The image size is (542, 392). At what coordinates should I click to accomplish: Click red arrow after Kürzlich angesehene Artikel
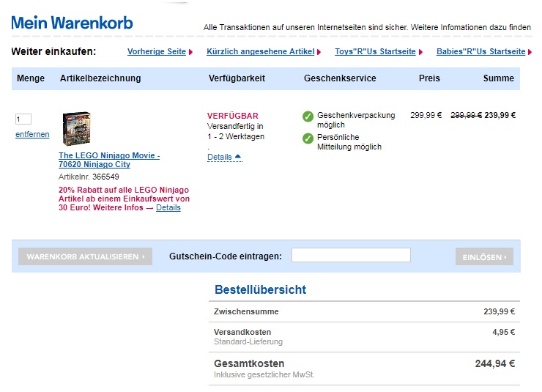[x=320, y=52]
